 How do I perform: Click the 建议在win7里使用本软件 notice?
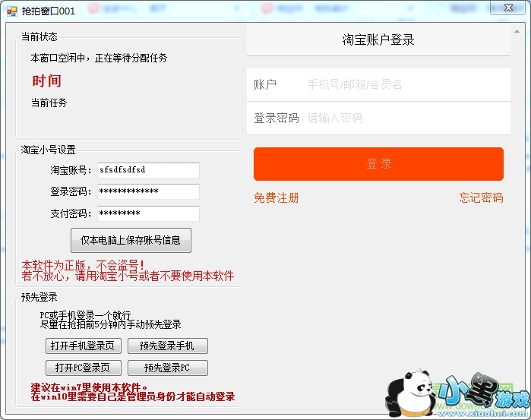(89, 387)
